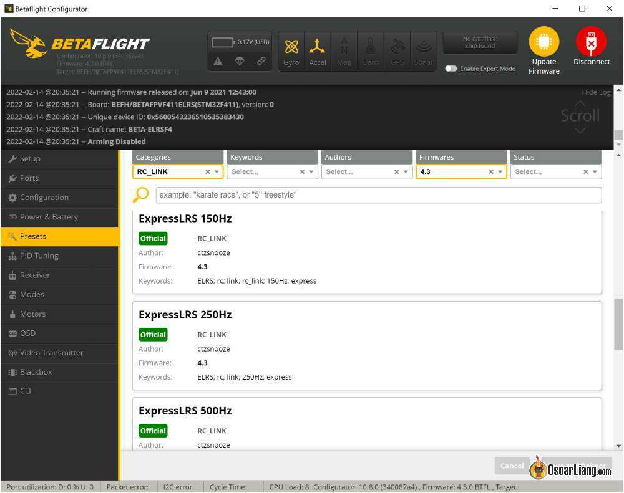Click the green Official badge on ExpressLRS 150Hz
Viewport: 624px width, 493px height.
pyautogui.click(x=153, y=238)
